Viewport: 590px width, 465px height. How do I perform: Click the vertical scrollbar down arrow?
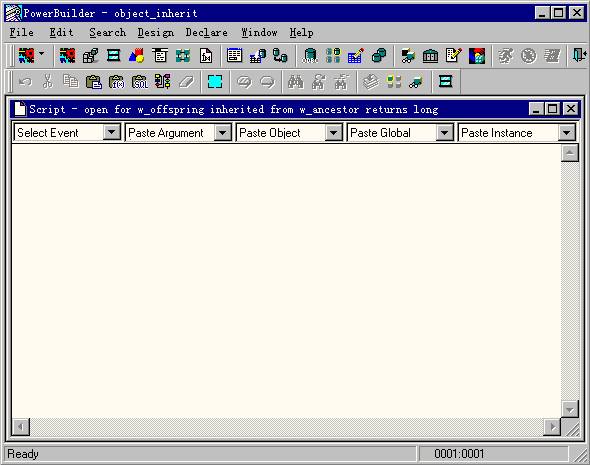pyautogui.click(x=570, y=409)
